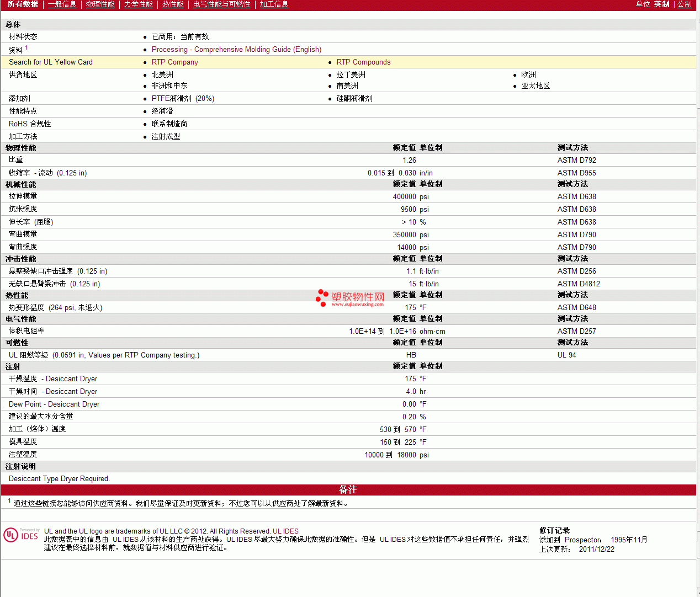Screen dimensions: 700x597
Task: Open the 热性能 tab
Action: pos(173,4)
